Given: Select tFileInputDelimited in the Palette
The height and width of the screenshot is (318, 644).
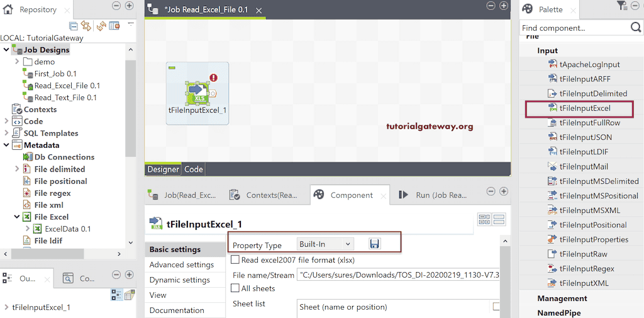Looking at the screenshot, I should pos(588,93).
